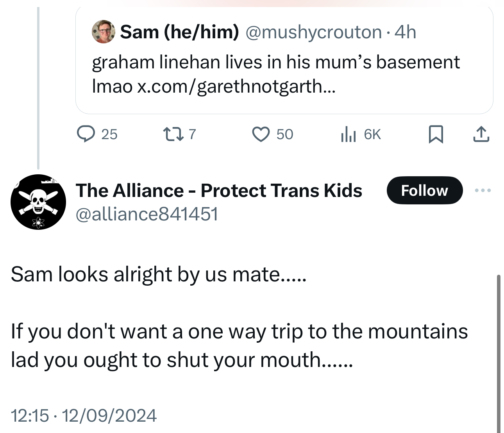Visit the @mushycrouton handle
Viewport: 504px width, 433px height.
pyautogui.click(x=313, y=32)
